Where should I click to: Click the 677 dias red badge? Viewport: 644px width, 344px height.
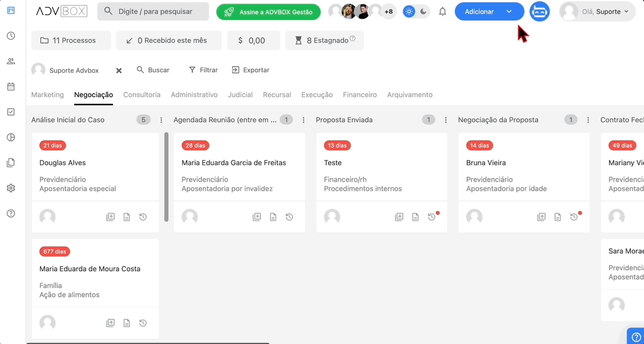coord(54,252)
